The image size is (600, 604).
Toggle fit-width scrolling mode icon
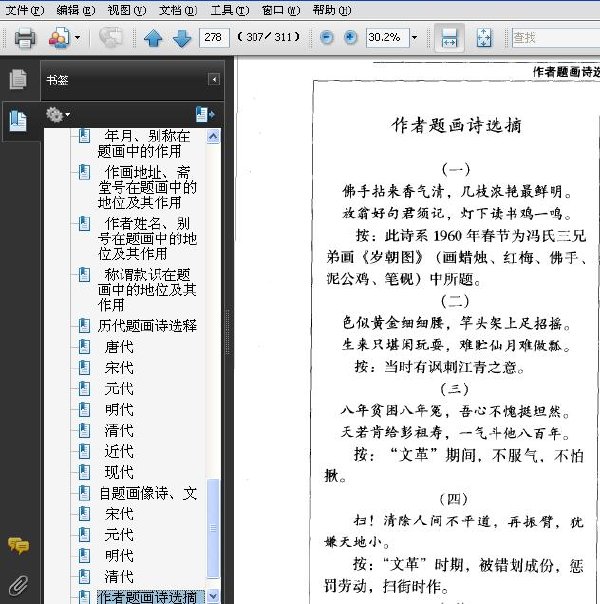449,38
